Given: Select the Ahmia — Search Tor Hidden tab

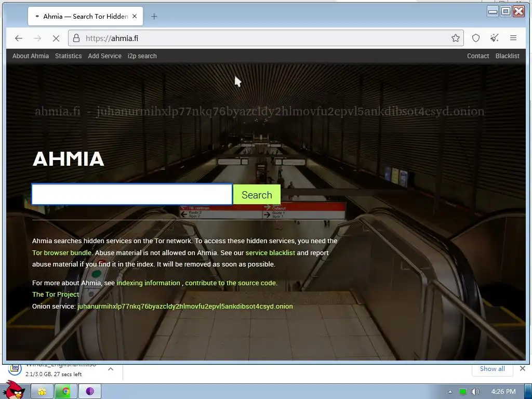Looking at the screenshot, I should pyautogui.click(x=85, y=16).
